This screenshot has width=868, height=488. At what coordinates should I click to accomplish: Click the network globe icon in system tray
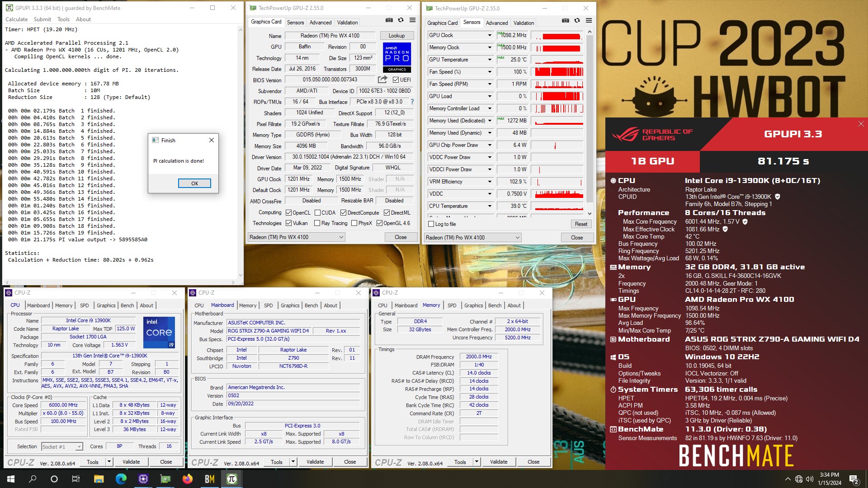click(x=799, y=479)
